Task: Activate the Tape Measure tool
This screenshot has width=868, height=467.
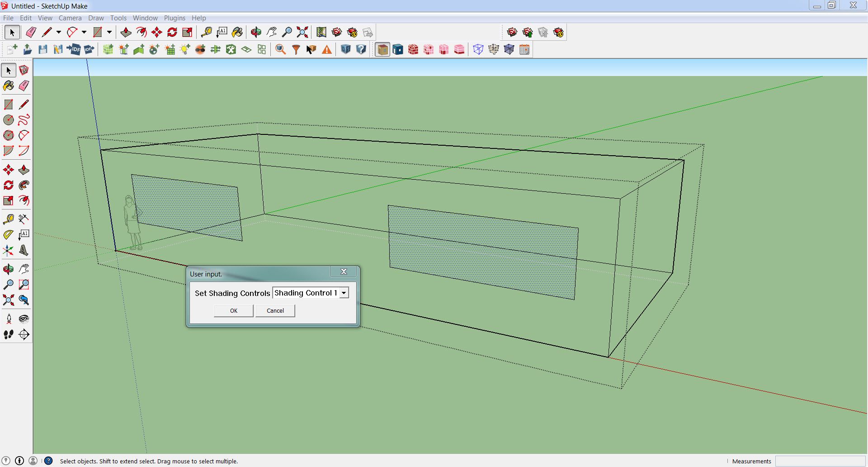Action: pyautogui.click(x=8, y=219)
